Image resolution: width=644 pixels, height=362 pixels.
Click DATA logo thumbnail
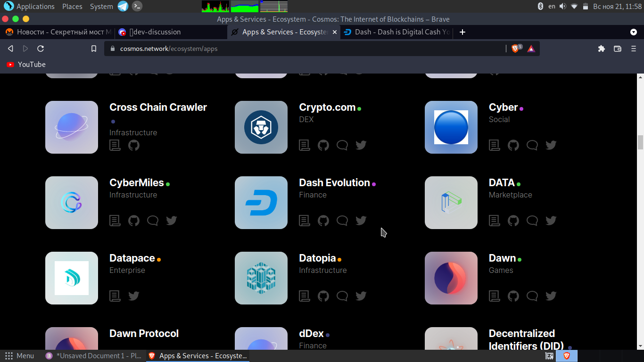pos(451,203)
